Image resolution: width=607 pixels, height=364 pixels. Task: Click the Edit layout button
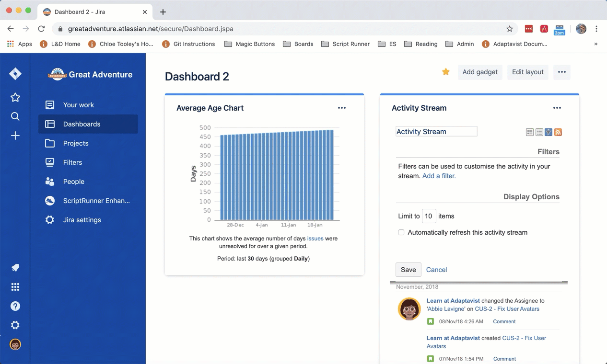[x=528, y=72]
